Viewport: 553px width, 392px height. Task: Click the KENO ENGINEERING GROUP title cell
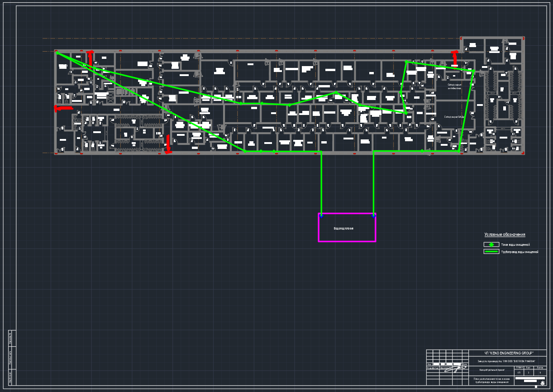(x=509, y=353)
